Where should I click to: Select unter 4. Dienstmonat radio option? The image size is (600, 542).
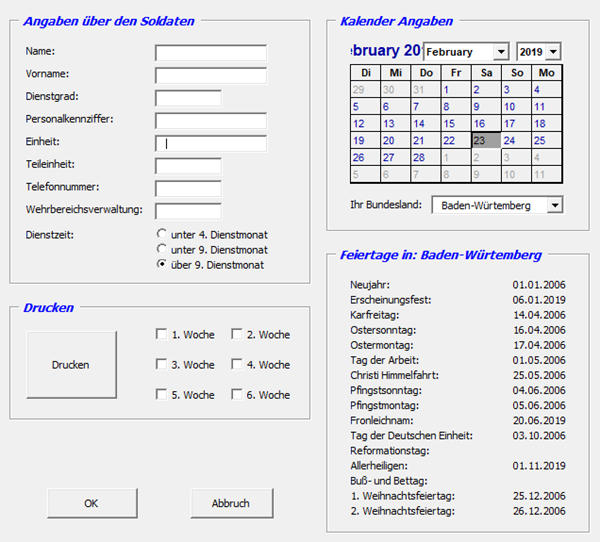point(162,235)
